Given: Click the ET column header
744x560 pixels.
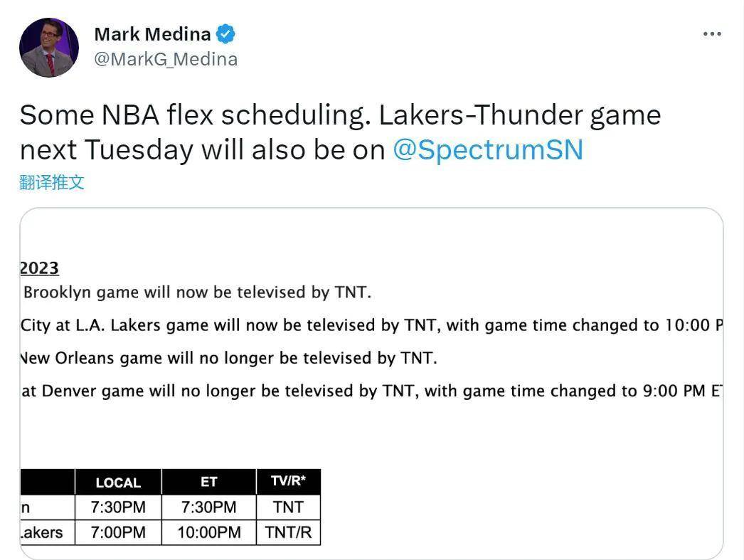Looking at the screenshot, I should pyautogui.click(x=209, y=482).
